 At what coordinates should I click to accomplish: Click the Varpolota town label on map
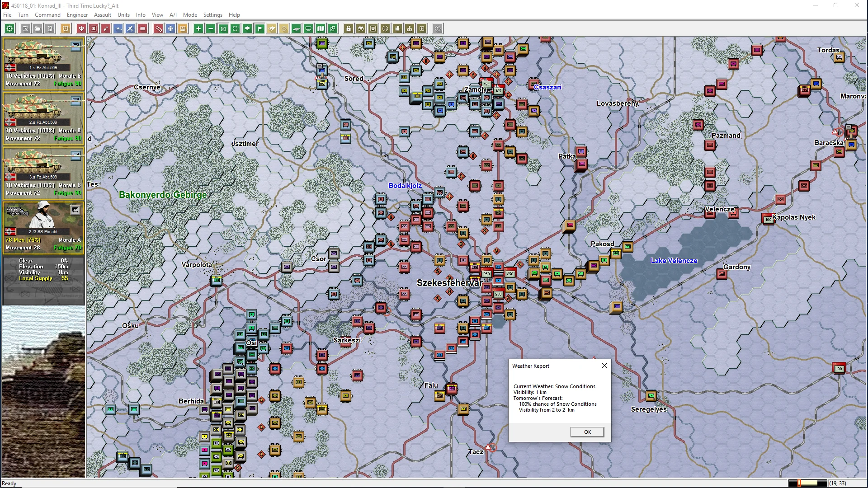[x=197, y=265]
